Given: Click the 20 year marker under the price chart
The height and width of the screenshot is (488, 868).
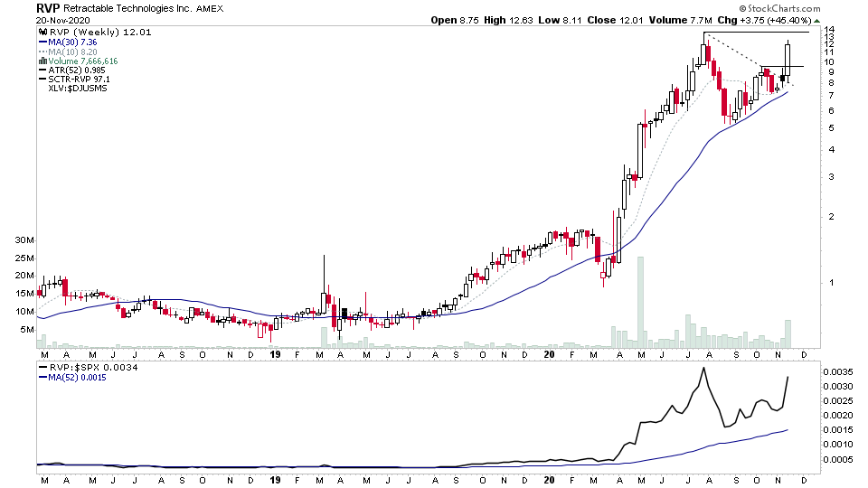Looking at the screenshot, I should tap(549, 354).
